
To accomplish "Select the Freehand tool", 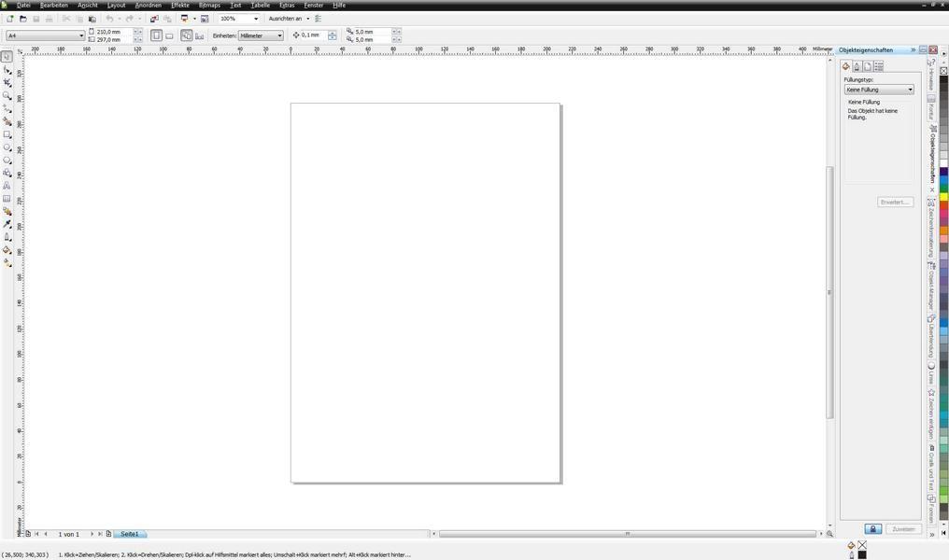I will click(7, 109).
